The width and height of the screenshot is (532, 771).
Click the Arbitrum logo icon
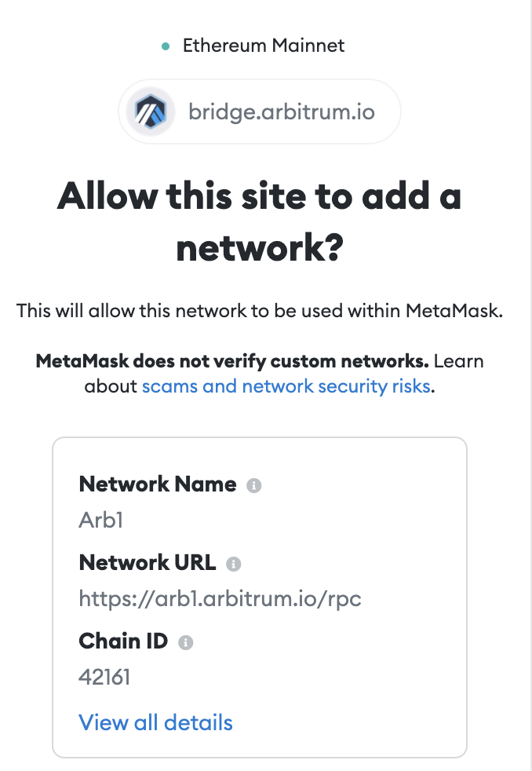coord(152,111)
